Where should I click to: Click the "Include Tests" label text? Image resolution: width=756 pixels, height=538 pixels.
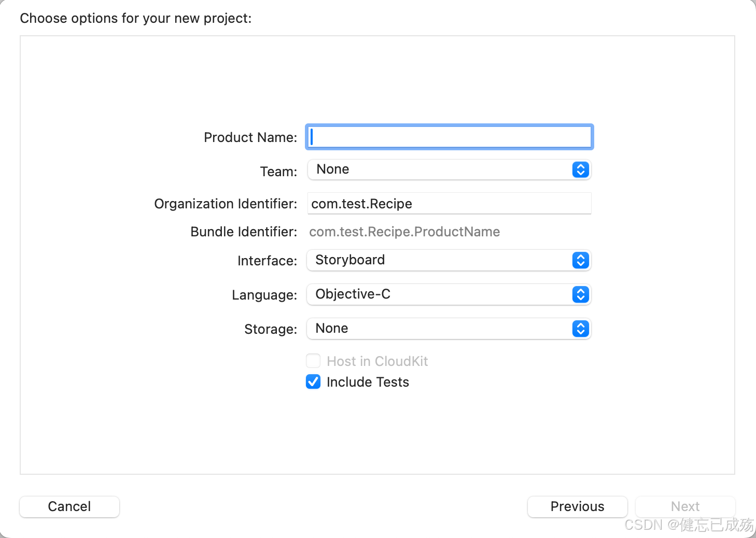[x=368, y=382]
